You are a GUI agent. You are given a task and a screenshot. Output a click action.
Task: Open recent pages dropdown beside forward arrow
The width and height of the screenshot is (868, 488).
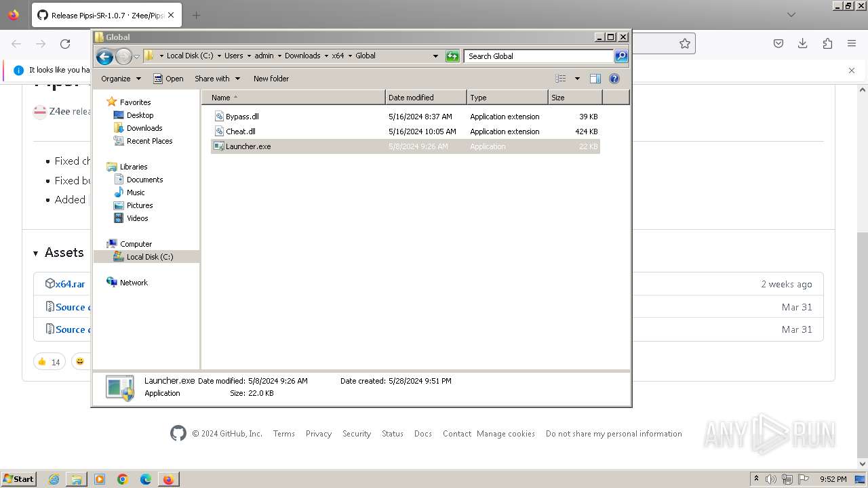click(x=137, y=56)
